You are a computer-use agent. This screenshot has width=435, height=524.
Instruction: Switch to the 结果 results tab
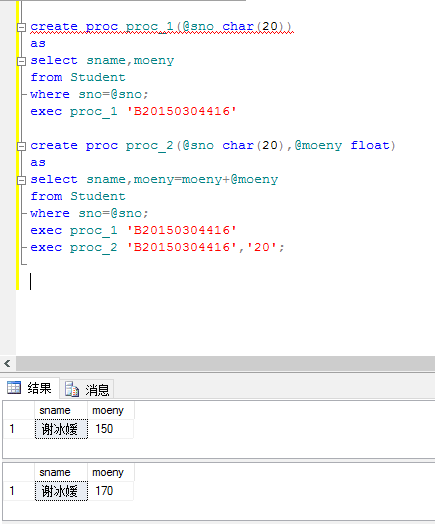click(x=30, y=388)
